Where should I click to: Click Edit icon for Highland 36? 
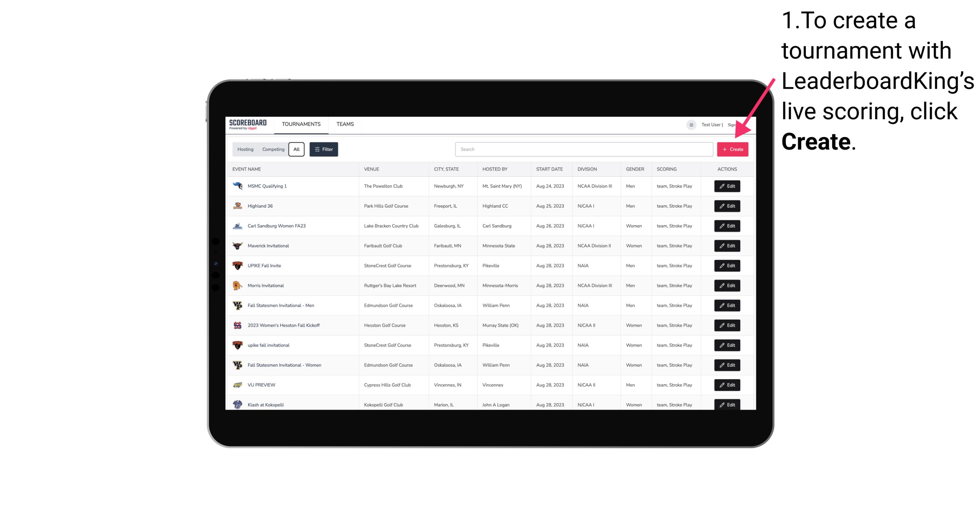[727, 206]
